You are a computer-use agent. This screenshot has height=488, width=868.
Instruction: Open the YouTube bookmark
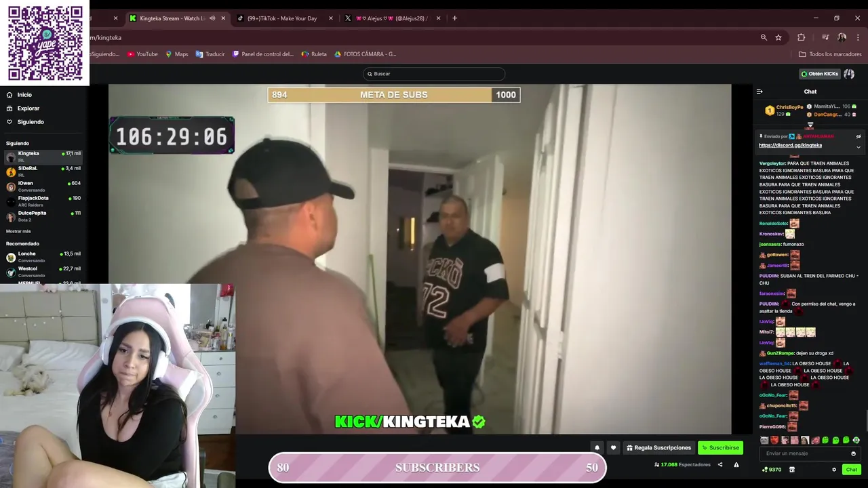tap(142, 54)
